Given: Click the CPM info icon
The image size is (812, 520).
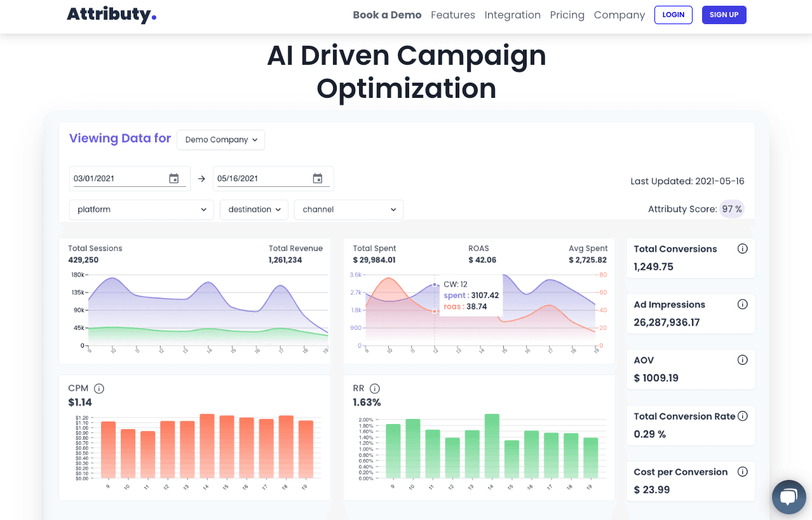Looking at the screenshot, I should [99, 388].
